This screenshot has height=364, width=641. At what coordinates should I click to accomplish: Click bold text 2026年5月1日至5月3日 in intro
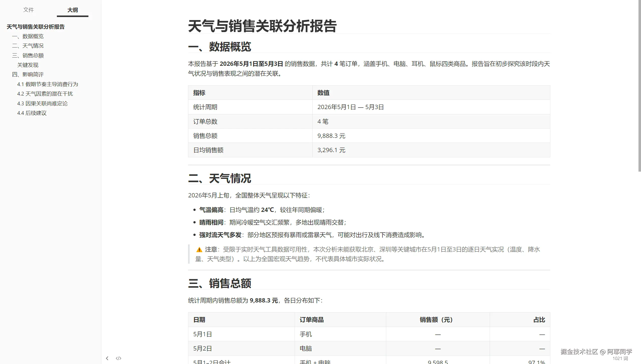(251, 64)
